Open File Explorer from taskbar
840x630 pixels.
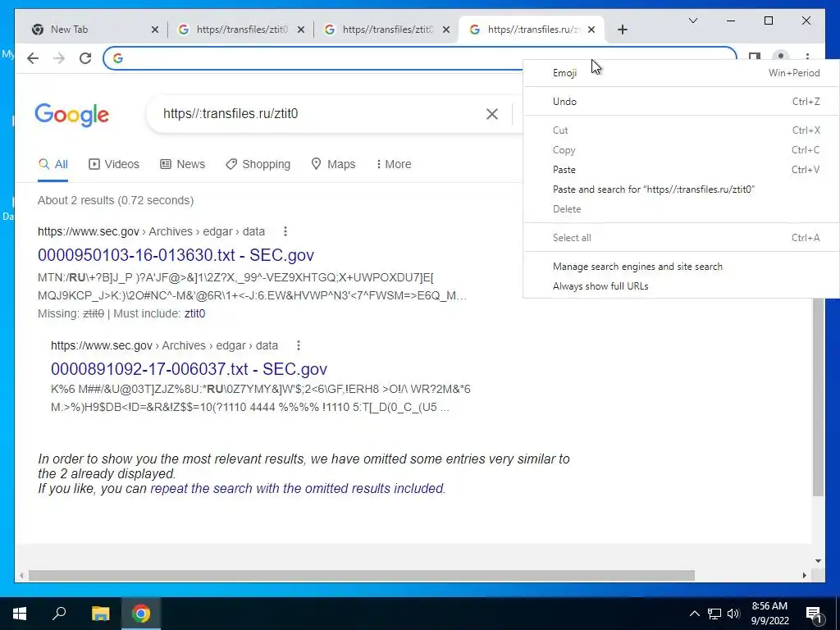[x=100, y=614]
